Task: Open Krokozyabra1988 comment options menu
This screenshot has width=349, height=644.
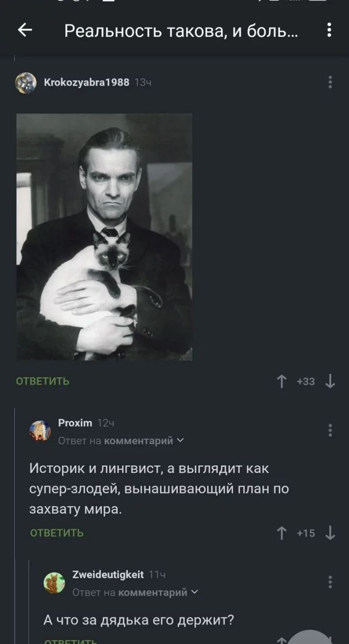Action: [x=330, y=82]
